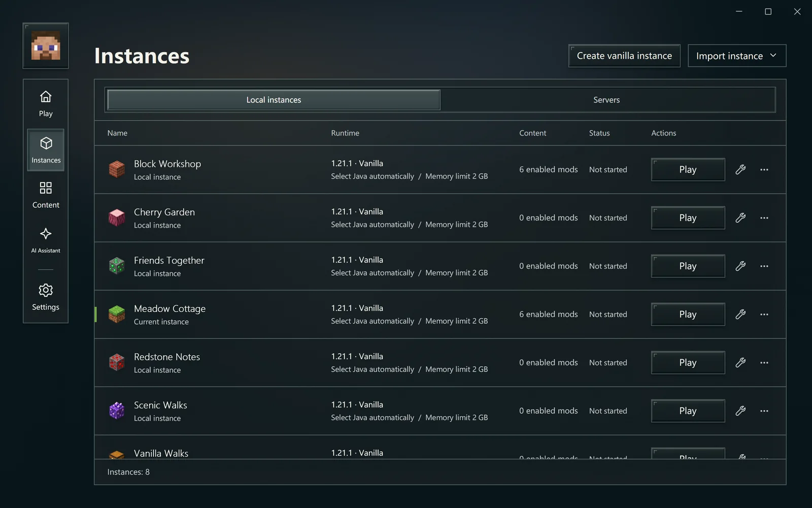This screenshot has height=508, width=812.
Task: Play the Scenic Walks instance
Action: tap(688, 411)
